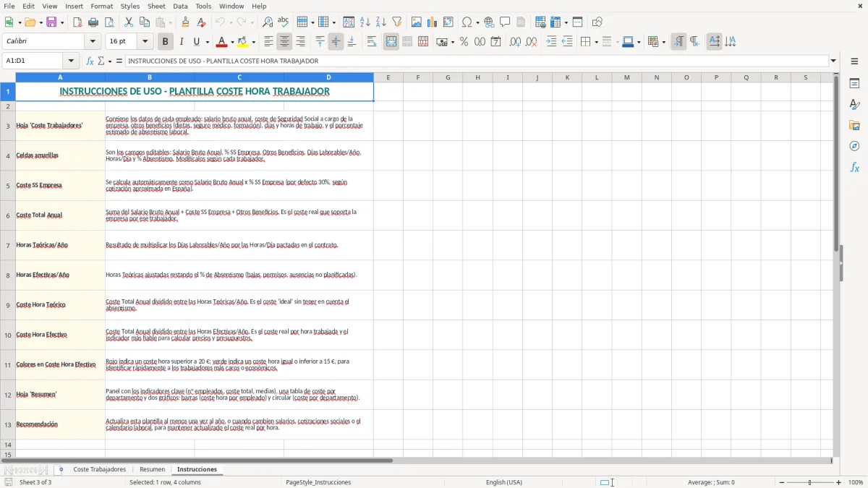Open the Borders dropdown arrow
Image resolution: width=868 pixels, height=488 pixels.
[x=596, y=42]
